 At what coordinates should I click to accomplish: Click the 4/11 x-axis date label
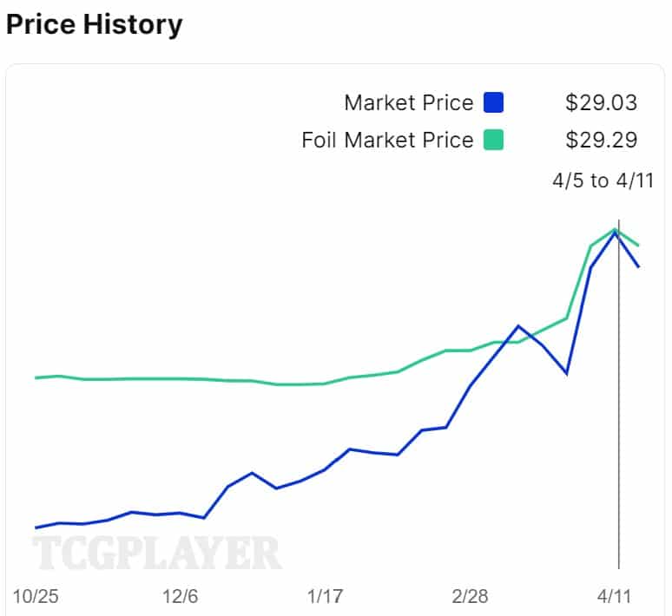coord(614,597)
